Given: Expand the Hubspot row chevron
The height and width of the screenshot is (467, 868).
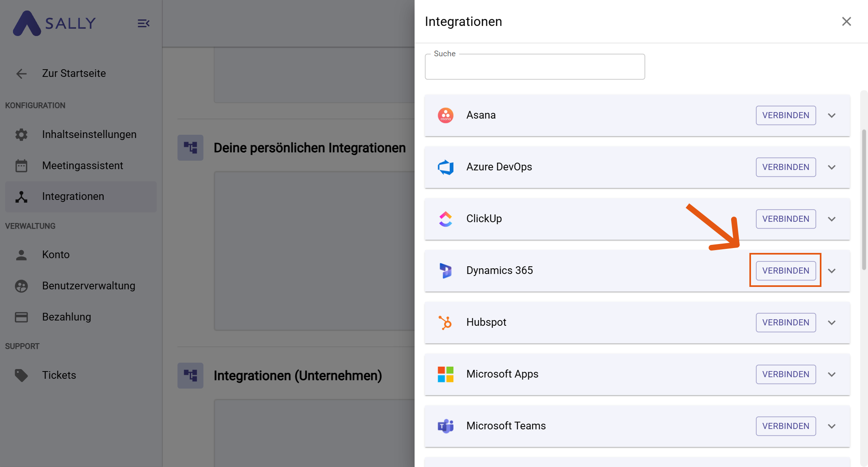Looking at the screenshot, I should click(x=832, y=323).
